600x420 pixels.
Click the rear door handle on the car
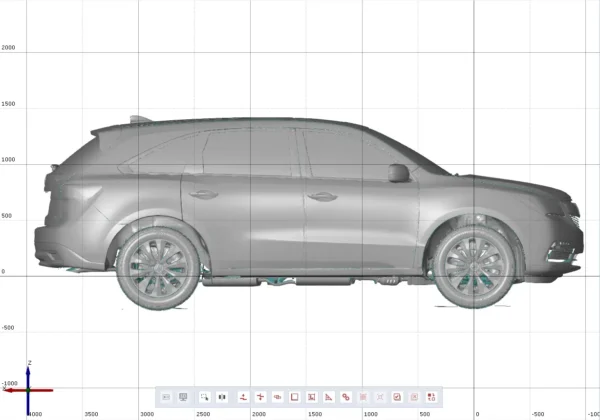click(204, 194)
